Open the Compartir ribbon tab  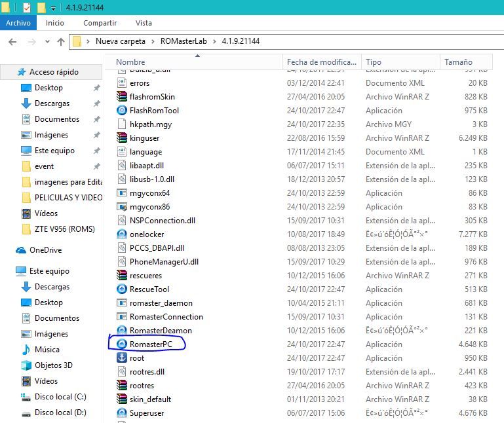pyautogui.click(x=100, y=23)
